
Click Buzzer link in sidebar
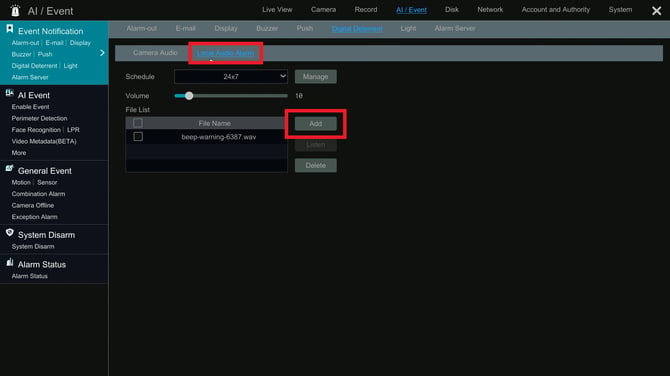click(x=21, y=54)
